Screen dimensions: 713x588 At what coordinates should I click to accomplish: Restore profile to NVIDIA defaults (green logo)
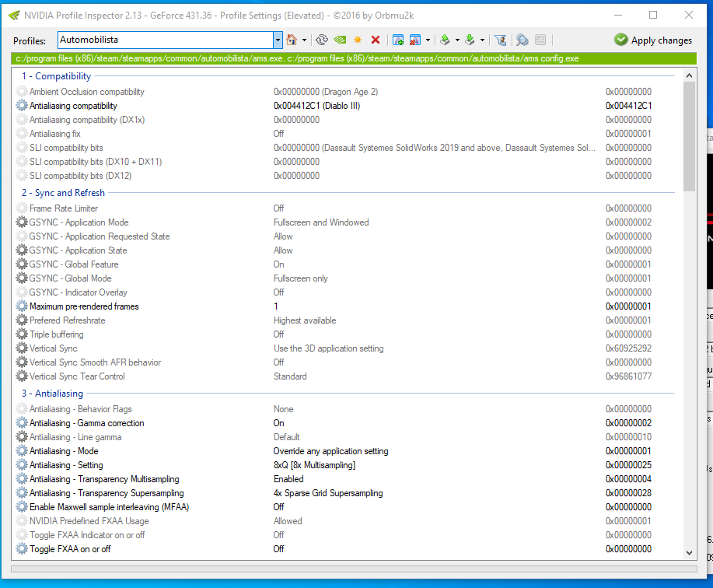pos(340,40)
